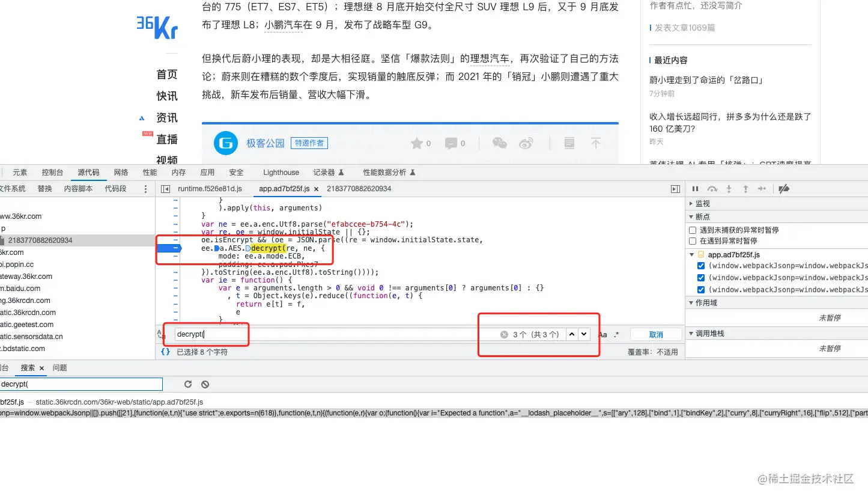Open the 安全 Security tab
This screenshot has height=499, width=868.
point(237,173)
